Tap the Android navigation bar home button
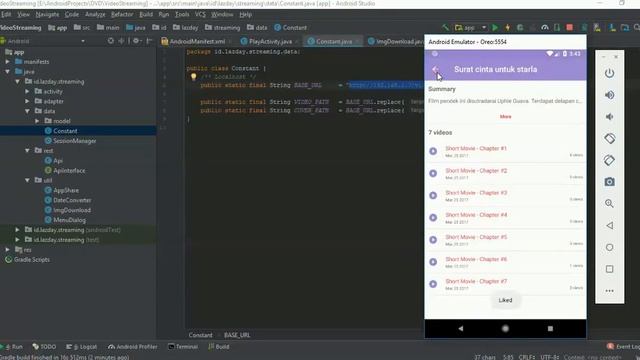This screenshot has width=640, height=360. point(505,329)
